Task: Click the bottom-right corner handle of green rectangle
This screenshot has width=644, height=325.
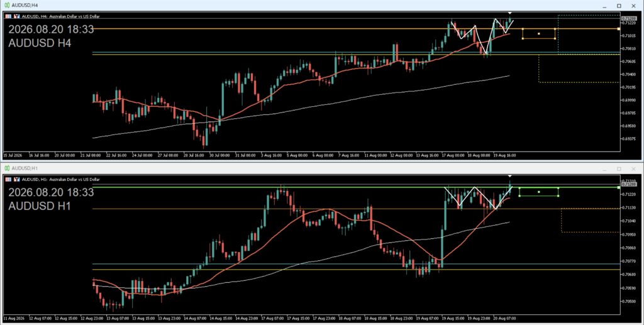Action: (558, 196)
